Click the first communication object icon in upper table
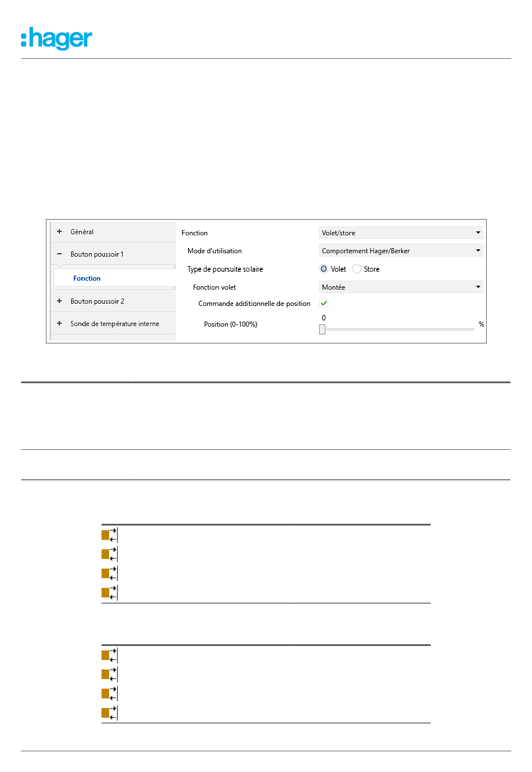 click(109, 535)
